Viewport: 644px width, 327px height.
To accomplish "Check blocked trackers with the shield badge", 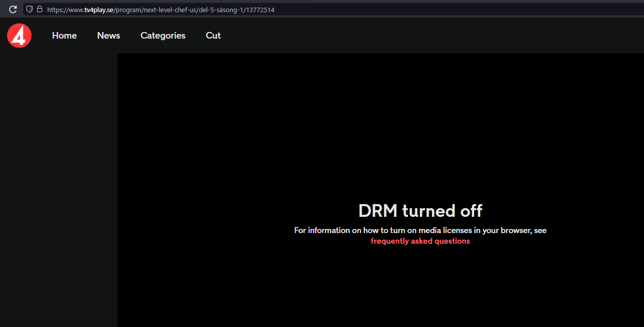I will [x=29, y=9].
